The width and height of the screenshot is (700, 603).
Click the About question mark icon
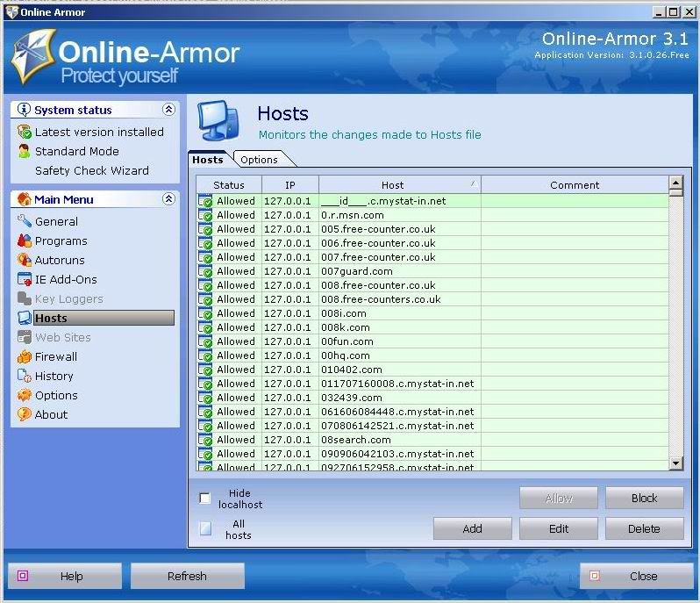coord(24,414)
